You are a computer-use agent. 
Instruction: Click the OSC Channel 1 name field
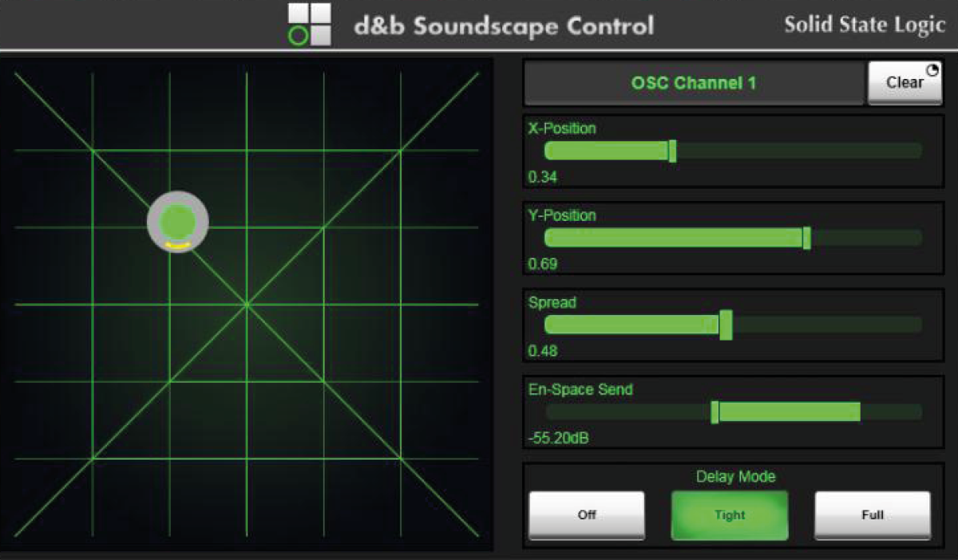click(x=693, y=83)
